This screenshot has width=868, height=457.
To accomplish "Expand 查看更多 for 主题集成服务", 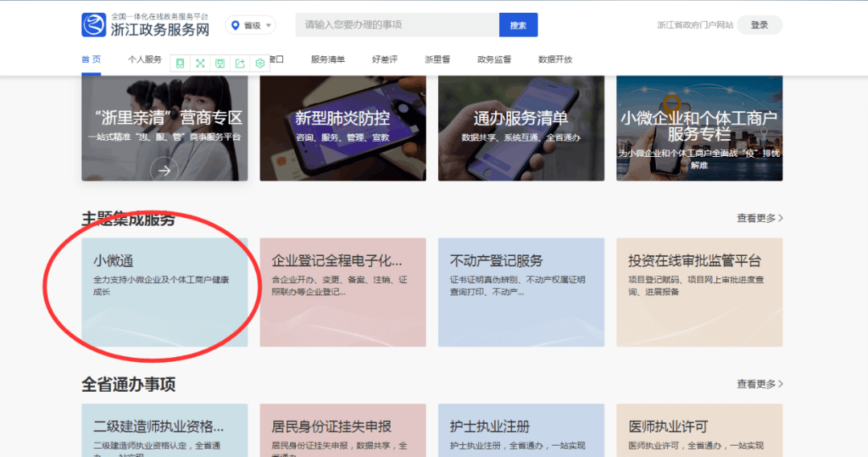I will [759, 218].
